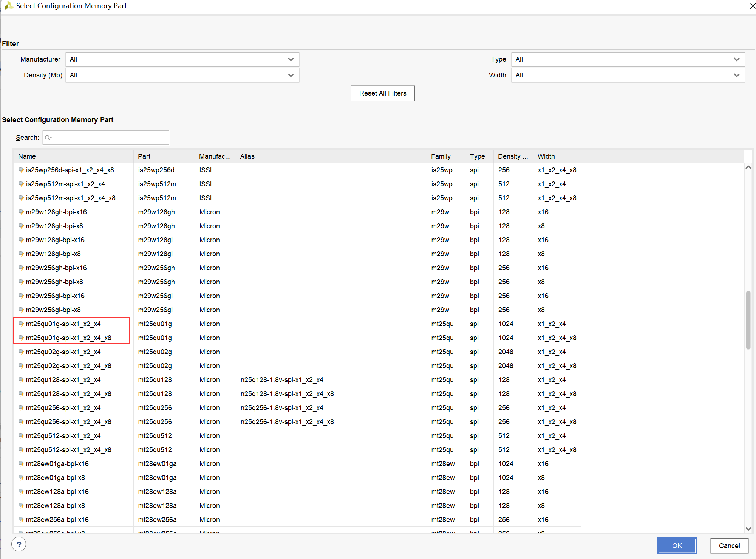
Task: Sort table by Family column header
Action: click(x=446, y=156)
